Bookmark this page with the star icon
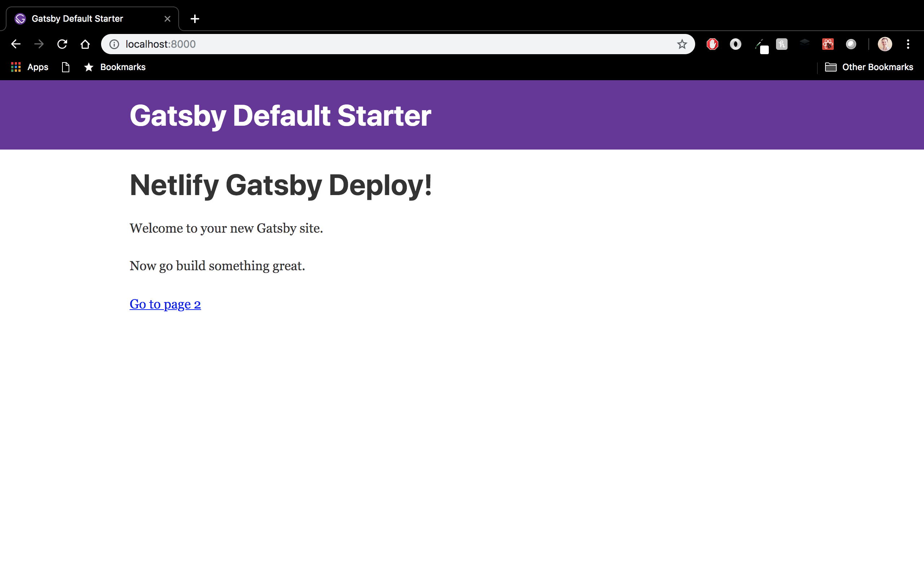The image size is (924, 578). pyautogui.click(x=682, y=44)
